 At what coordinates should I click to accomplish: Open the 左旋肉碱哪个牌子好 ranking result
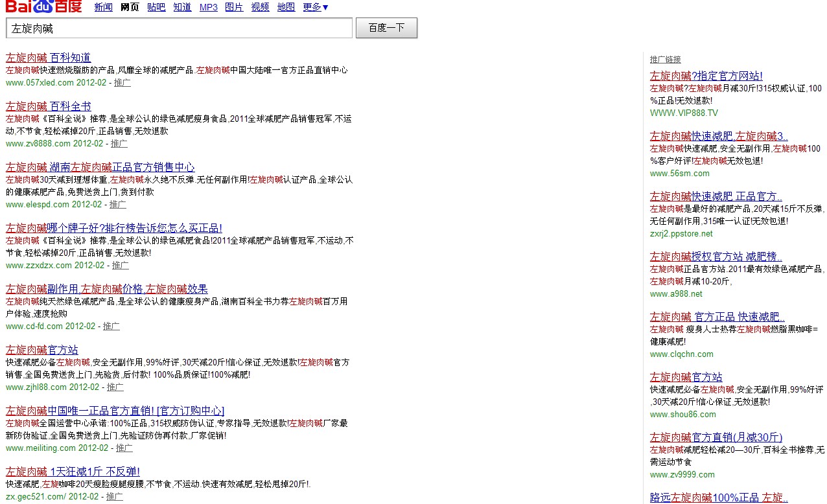[114, 228]
